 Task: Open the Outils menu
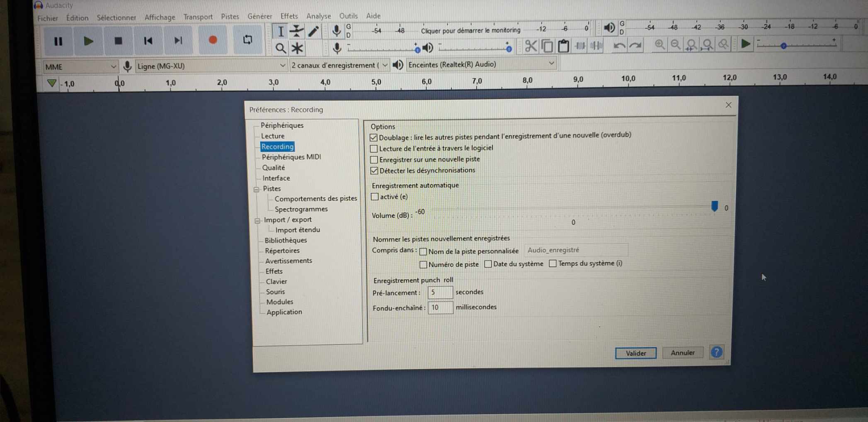349,16
